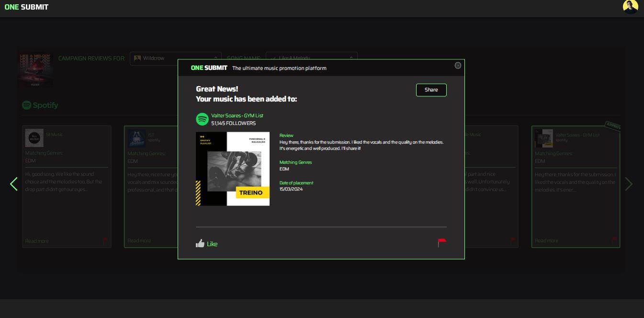Click the One Submit logo in popup header
Viewport: 644px width, 318px height.
coord(209,68)
